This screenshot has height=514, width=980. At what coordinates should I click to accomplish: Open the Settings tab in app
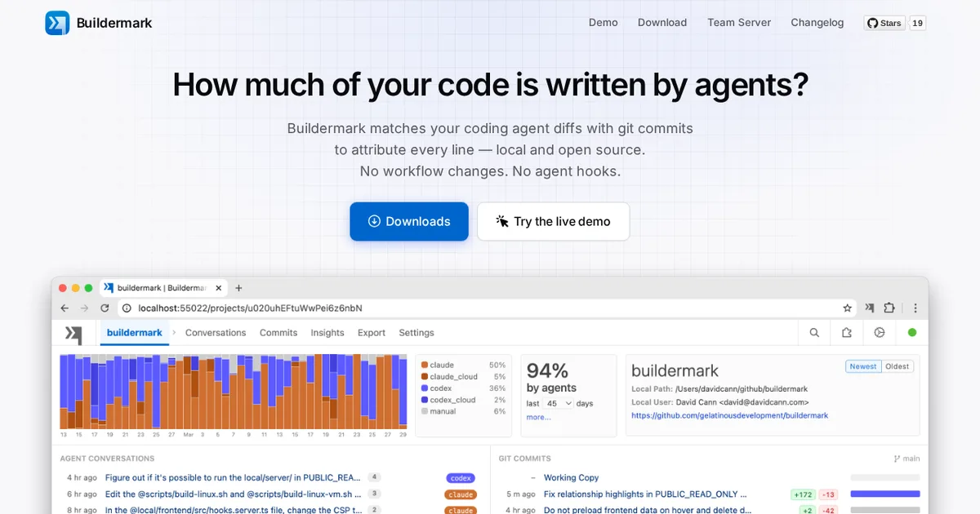[416, 333]
